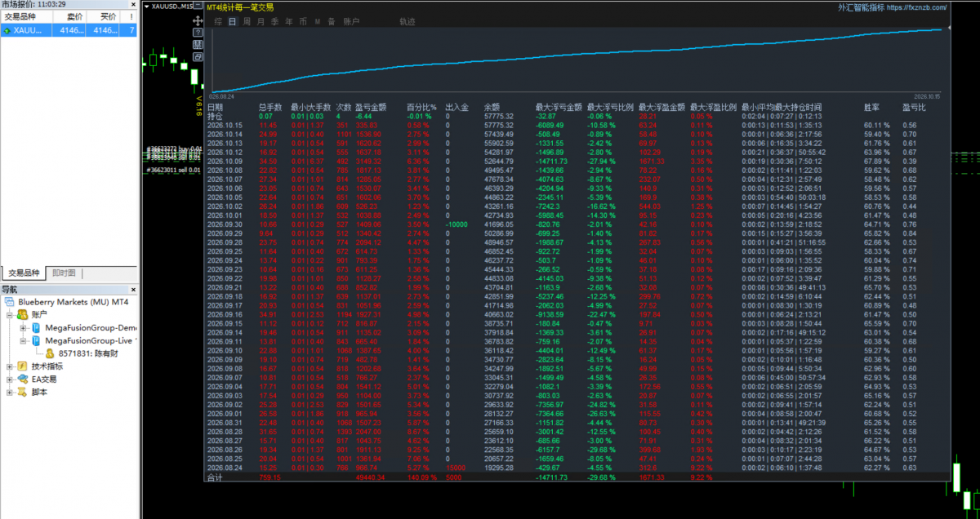Click the collapse-window icon below the calculator
The width and height of the screenshot is (980, 519).
[198, 57]
